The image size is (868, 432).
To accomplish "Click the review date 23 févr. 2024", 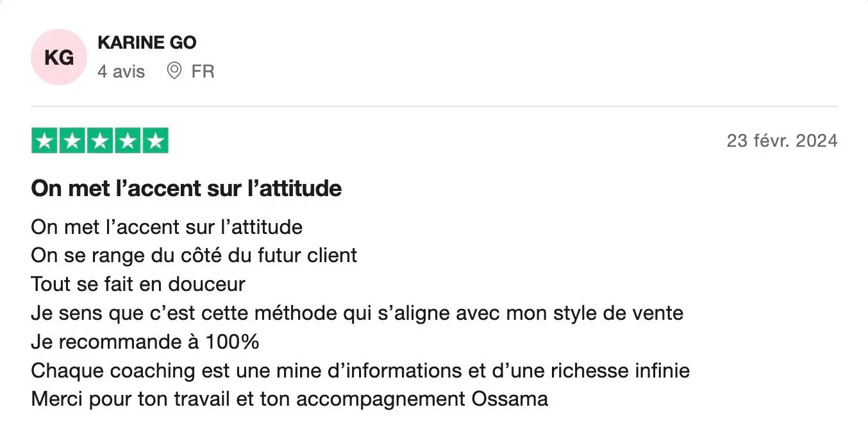I will point(781,141).
